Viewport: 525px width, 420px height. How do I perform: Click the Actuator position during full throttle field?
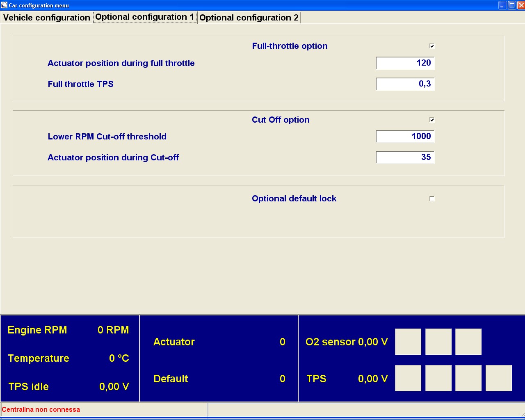pos(405,63)
